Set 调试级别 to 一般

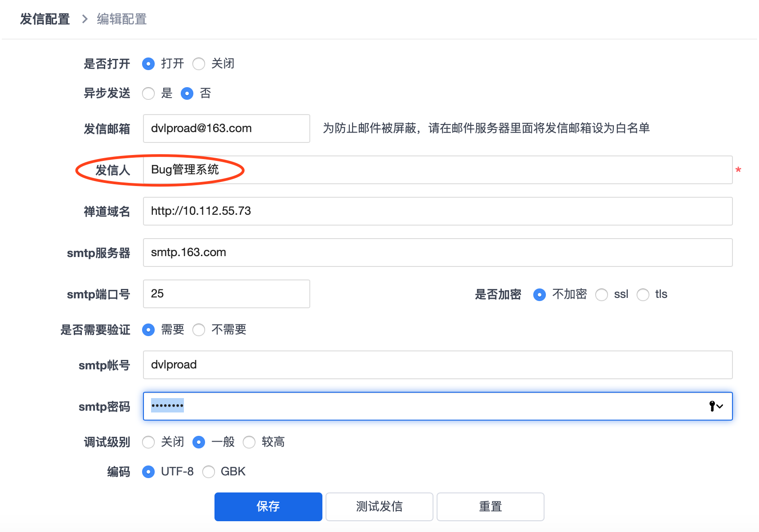coord(199,442)
